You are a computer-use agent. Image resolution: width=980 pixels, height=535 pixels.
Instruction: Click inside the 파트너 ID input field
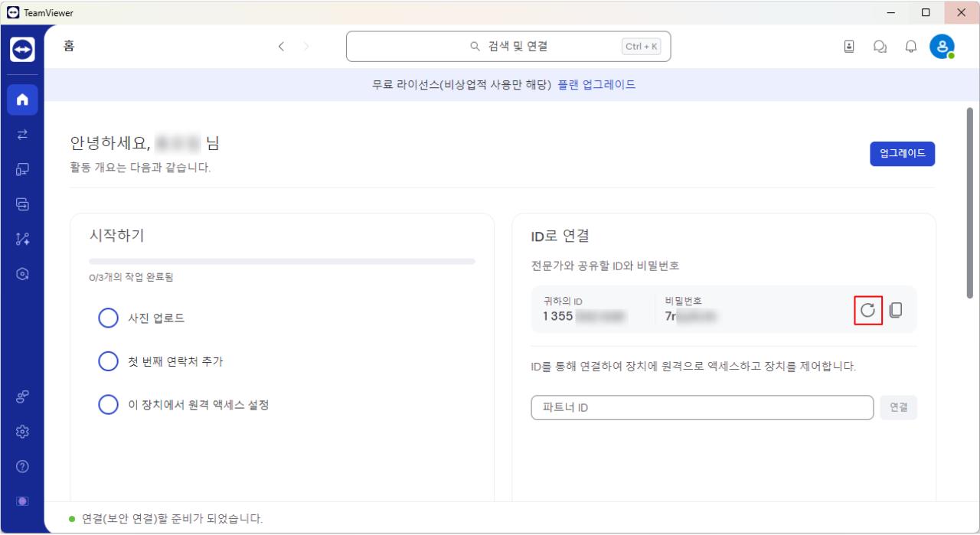[701, 407]
